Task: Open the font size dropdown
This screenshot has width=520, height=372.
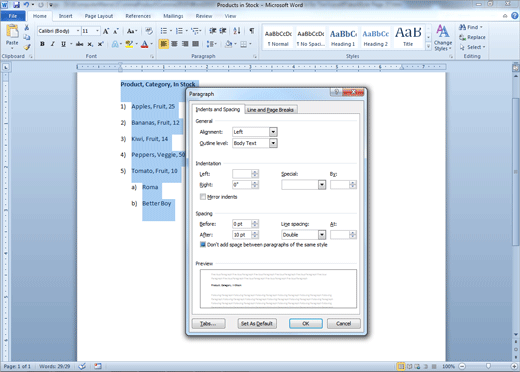Action: point(97,31)
